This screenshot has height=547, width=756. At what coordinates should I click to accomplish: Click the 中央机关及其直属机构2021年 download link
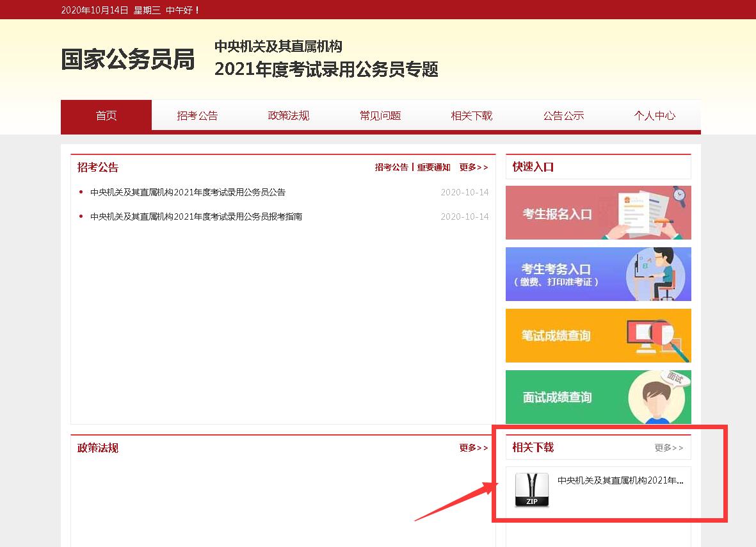click(x=620, y=480)
